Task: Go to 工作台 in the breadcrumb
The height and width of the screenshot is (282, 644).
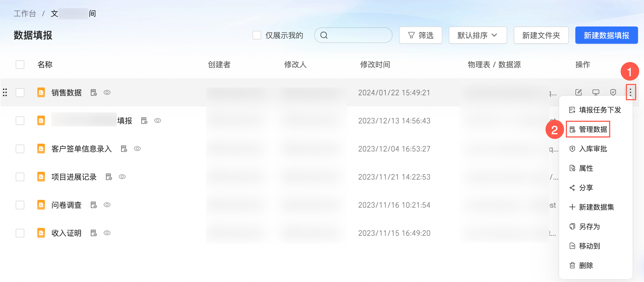Action: [x=25, y=14]
